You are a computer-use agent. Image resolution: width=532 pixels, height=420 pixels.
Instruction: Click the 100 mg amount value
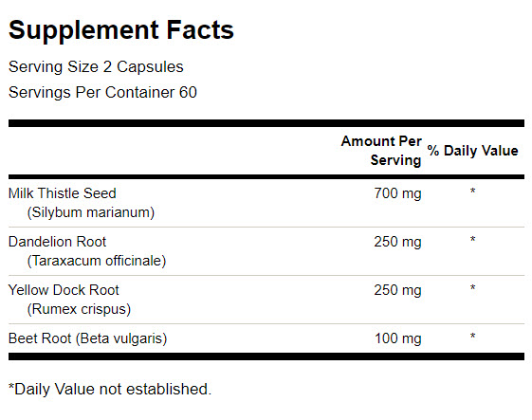398,338
